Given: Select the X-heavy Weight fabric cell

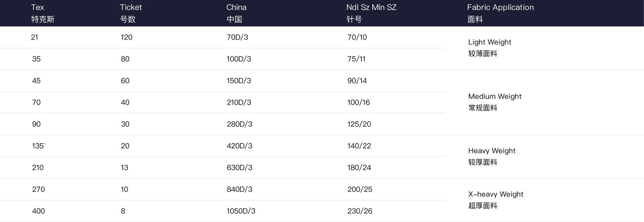Looking at the screenshot, I should pos(495,199).
